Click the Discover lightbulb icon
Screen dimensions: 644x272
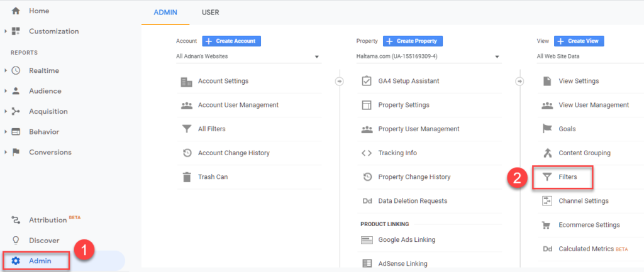coord(16,241)
